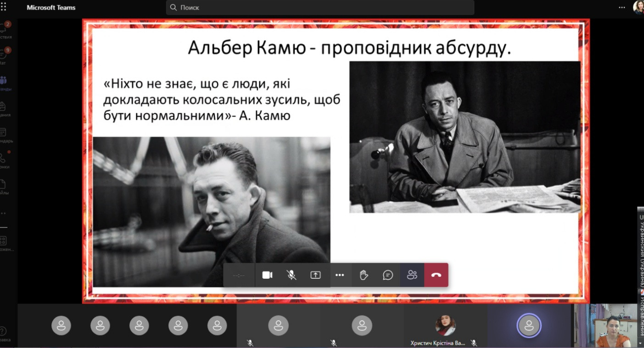Open the share content tray
This screenshot has width=644, height=348.
click(x=315, y=275)
